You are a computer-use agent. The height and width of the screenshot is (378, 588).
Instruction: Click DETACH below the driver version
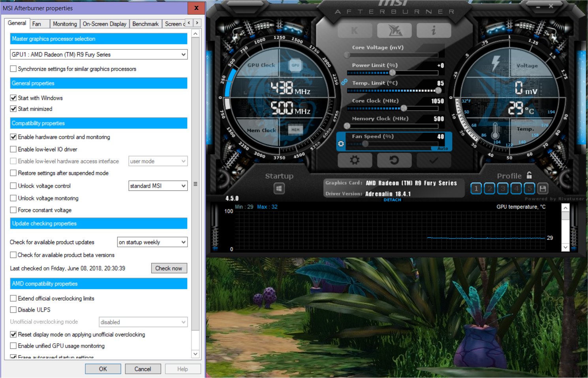(x=392, y=200)
